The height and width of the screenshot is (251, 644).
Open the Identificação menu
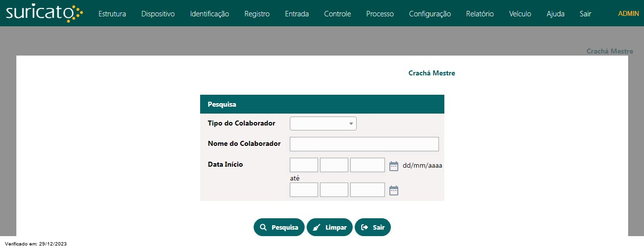click(210, 14)
